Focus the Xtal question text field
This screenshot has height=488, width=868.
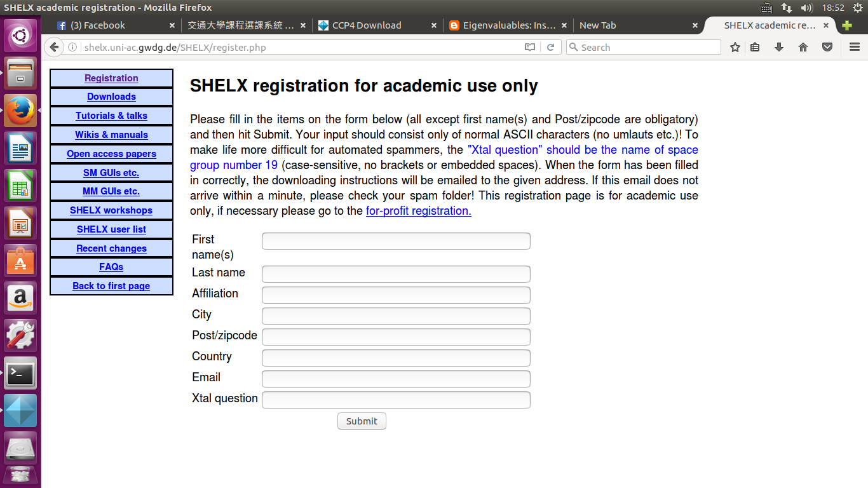[396, 400]
